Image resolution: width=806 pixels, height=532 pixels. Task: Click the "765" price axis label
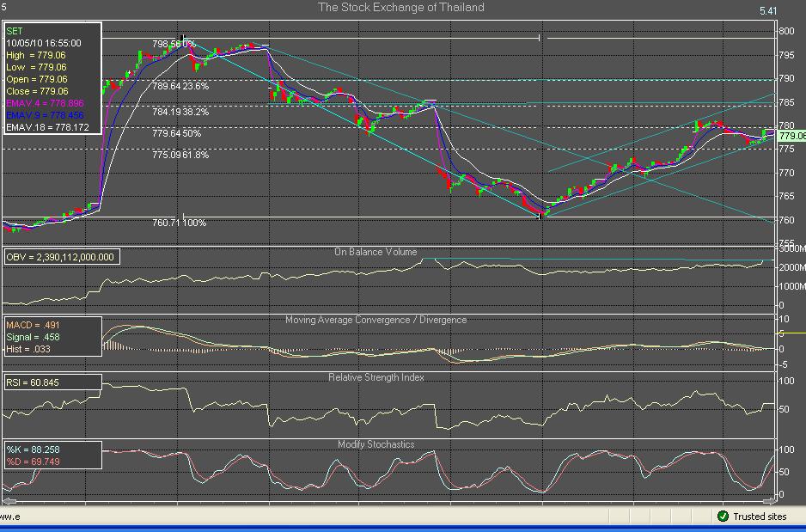(x=786, y=196)
